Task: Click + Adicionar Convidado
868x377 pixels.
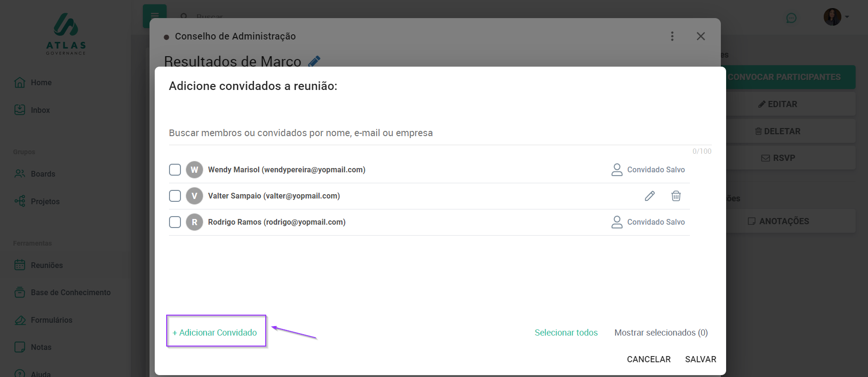Action: 215,333
